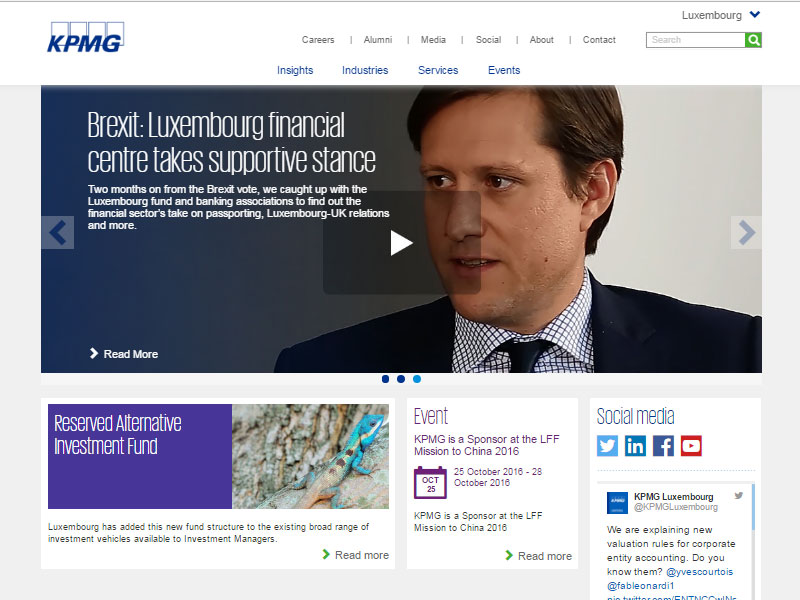Click the green search magnifier button
The image size is (800, 600).
click(x=753, y=40)
